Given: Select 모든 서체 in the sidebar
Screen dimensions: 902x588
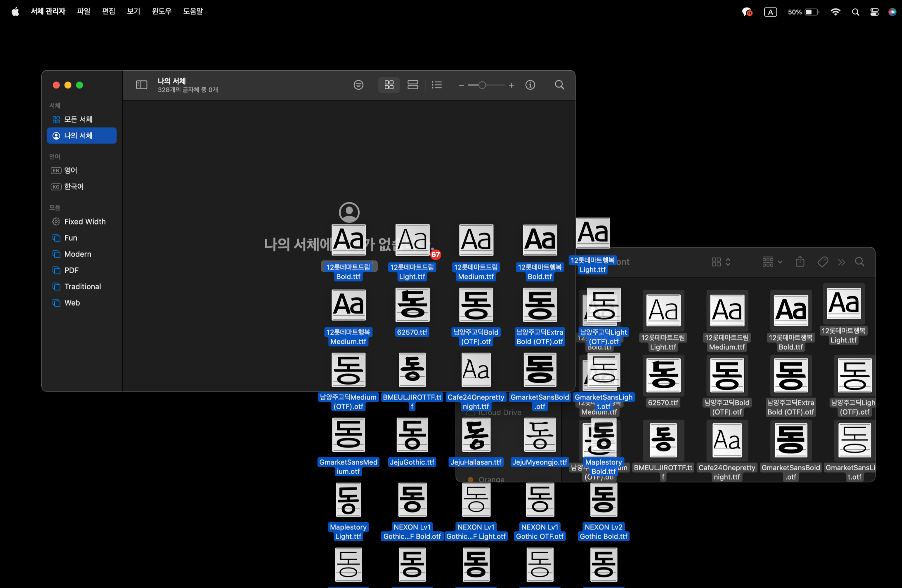Looking at the screenshot, I should (x=81, y=119).
